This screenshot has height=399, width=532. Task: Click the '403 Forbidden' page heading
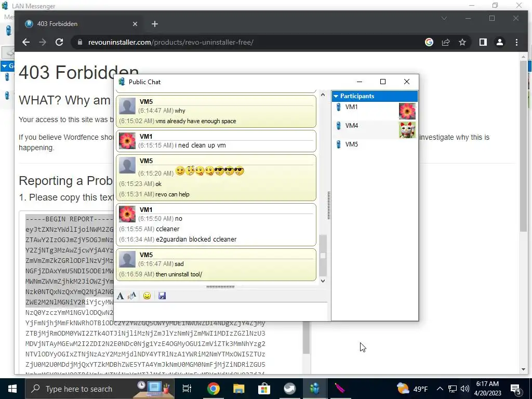point(79,72)
